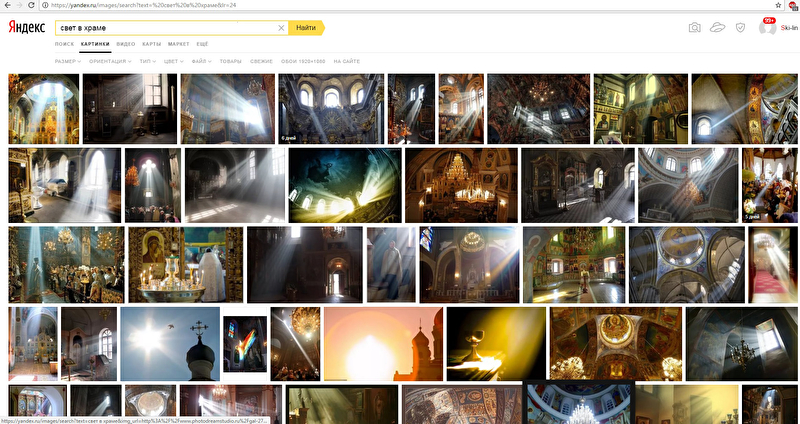This screenshot has width=800, height=424.
Task: Toggle the Товары filter
Action: (230, 62)
